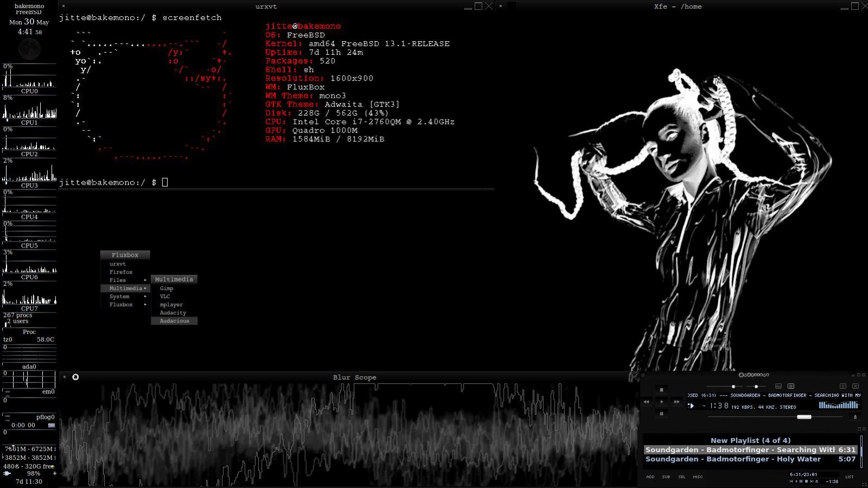
Task: Skip to next track in Audacious
Action: coord(676,402)
